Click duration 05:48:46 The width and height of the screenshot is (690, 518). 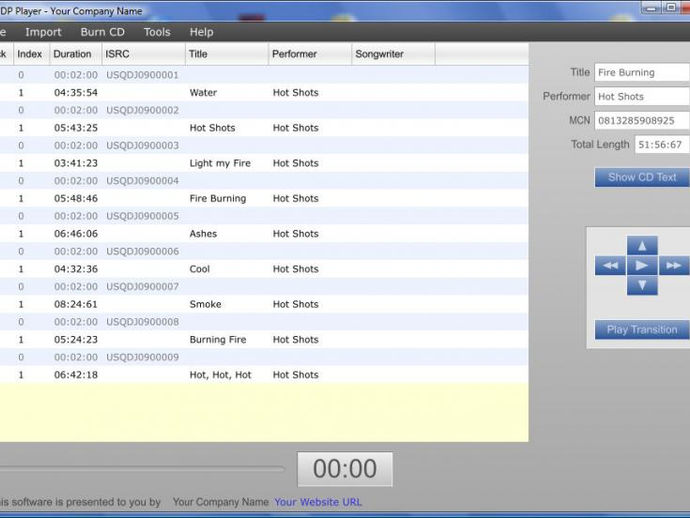76,198
